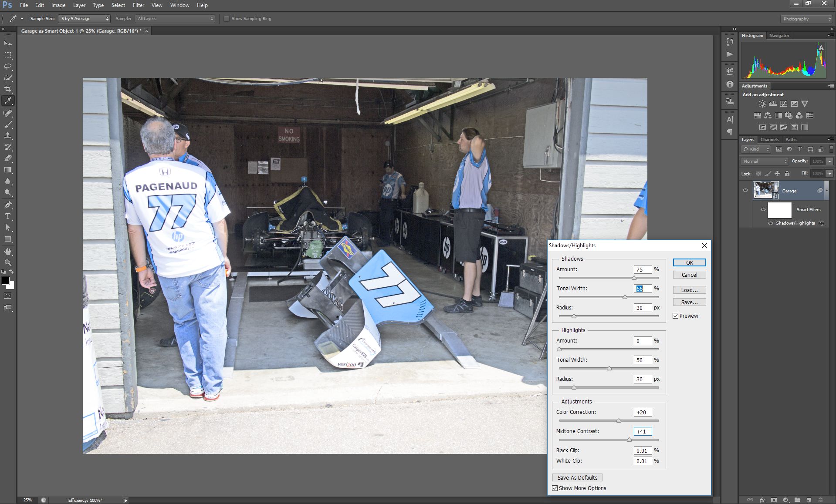
Task: Select the Horizontal Type tool
Action: (8, 216)
